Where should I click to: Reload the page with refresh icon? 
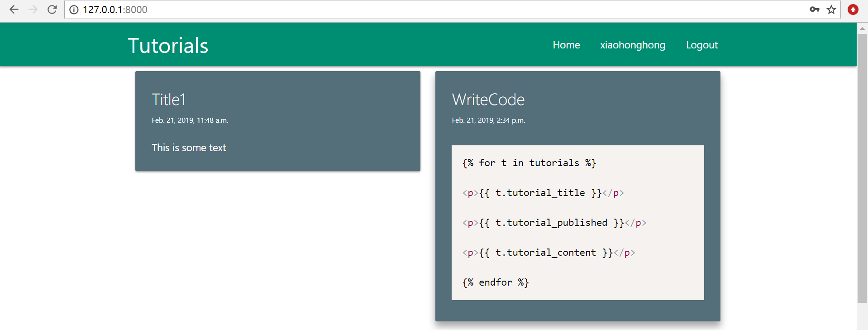click(x=52, y=10)
